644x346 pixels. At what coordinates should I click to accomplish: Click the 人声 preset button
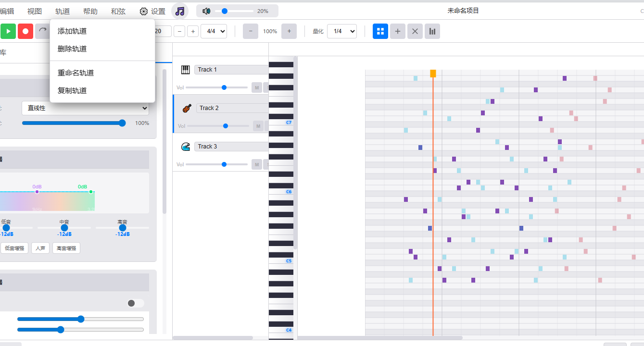tap(40, 248)
